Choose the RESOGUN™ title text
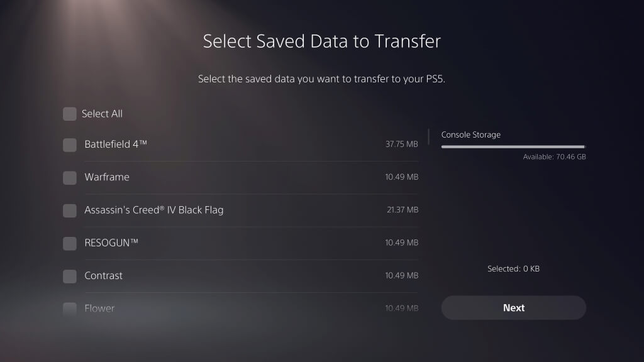 click(111, 243)
